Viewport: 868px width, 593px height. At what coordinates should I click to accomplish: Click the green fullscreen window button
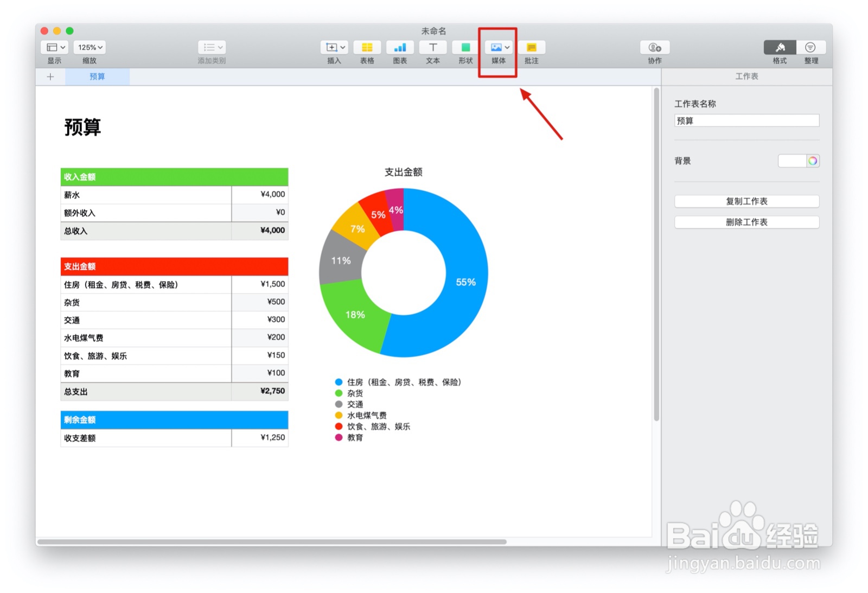pyautogui.click(x=69, y=31)
